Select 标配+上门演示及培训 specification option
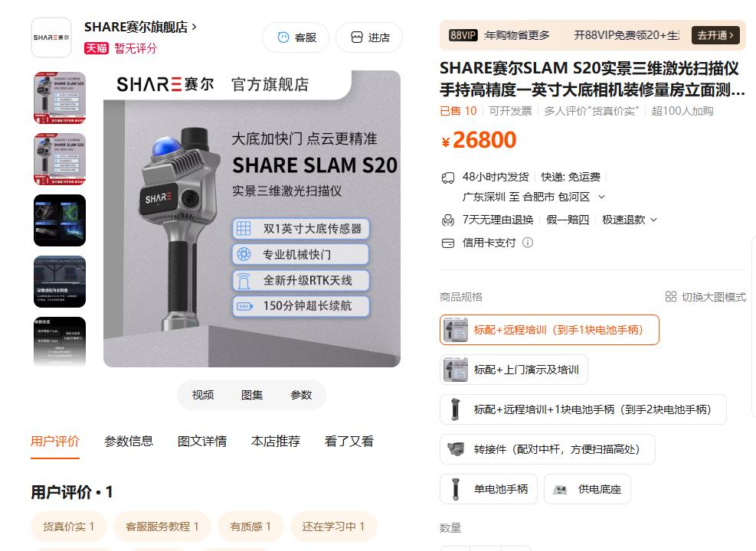The width and height of the screenshot is (756, 551). point(513,370)
